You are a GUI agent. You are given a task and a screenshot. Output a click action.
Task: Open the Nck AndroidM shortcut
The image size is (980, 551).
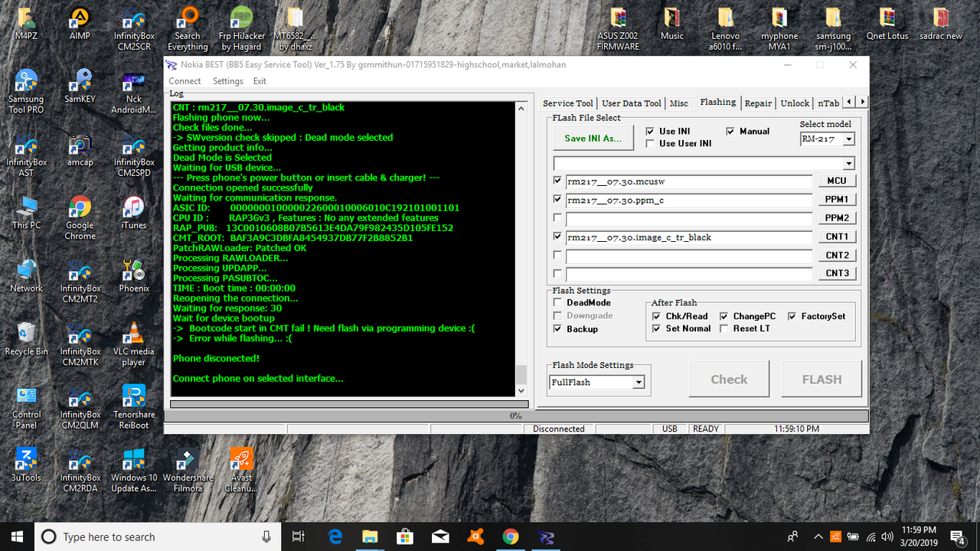[133, 91]
